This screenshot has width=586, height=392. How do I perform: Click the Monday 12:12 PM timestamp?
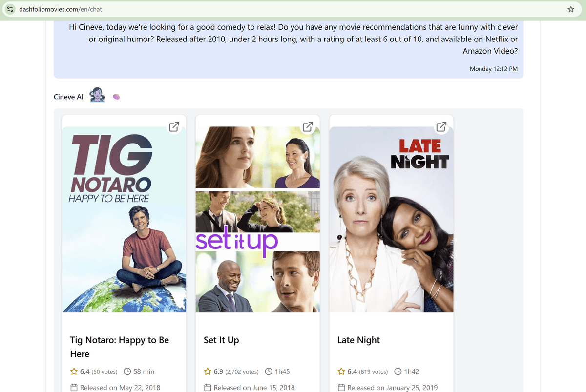coord(494,69)
